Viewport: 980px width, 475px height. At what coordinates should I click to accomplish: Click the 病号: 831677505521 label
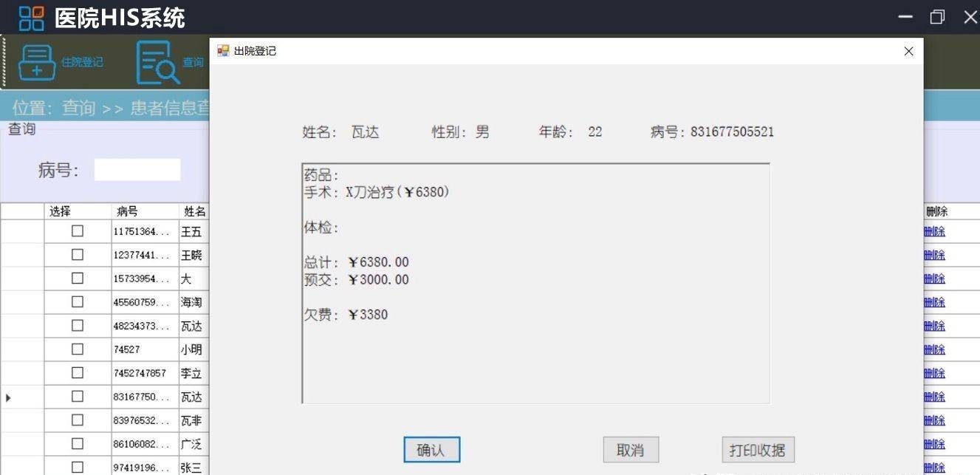pos(712,132)
